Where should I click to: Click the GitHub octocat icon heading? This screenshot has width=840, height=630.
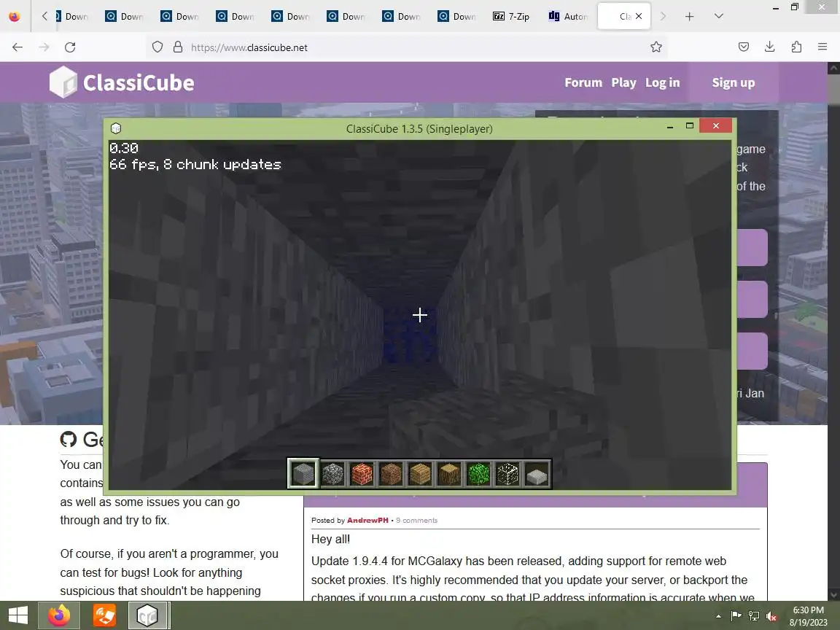68,439
